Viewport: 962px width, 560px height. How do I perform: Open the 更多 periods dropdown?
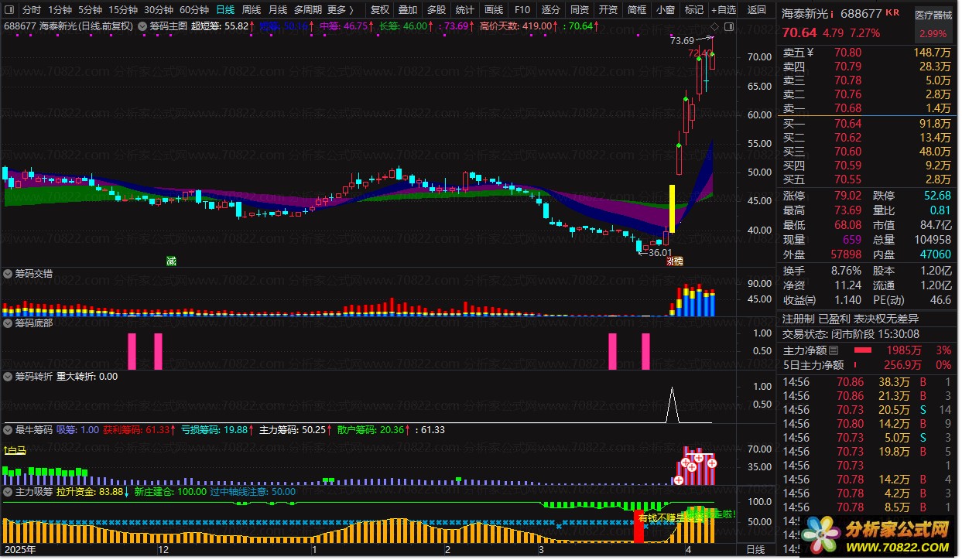pyautogui.click(x=341, y=10)
